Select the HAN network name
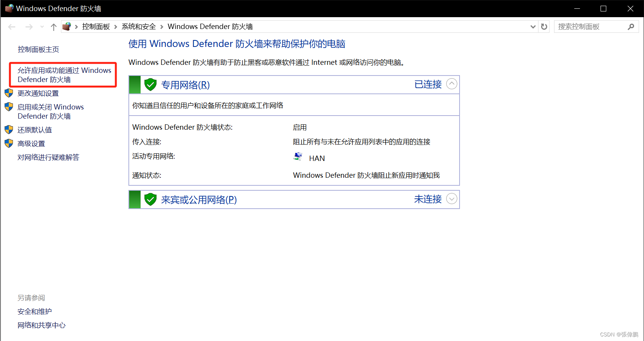 point(317,158)
